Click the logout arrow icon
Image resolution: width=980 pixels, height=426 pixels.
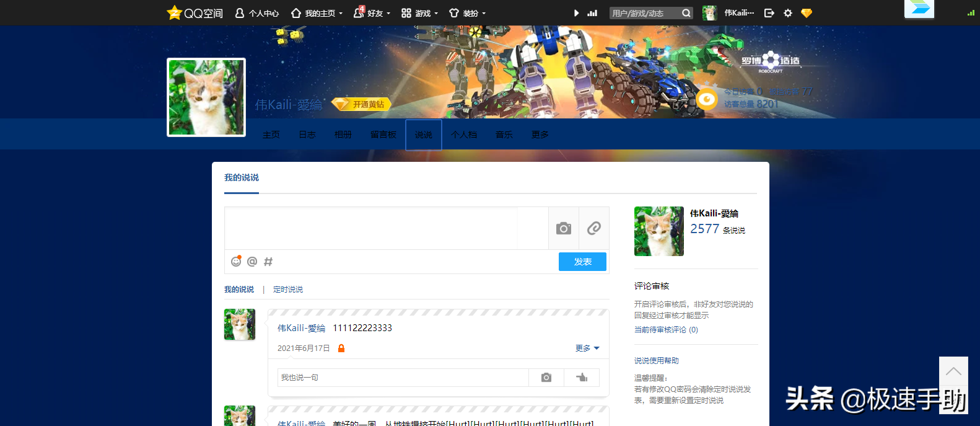tap(769, 13)
